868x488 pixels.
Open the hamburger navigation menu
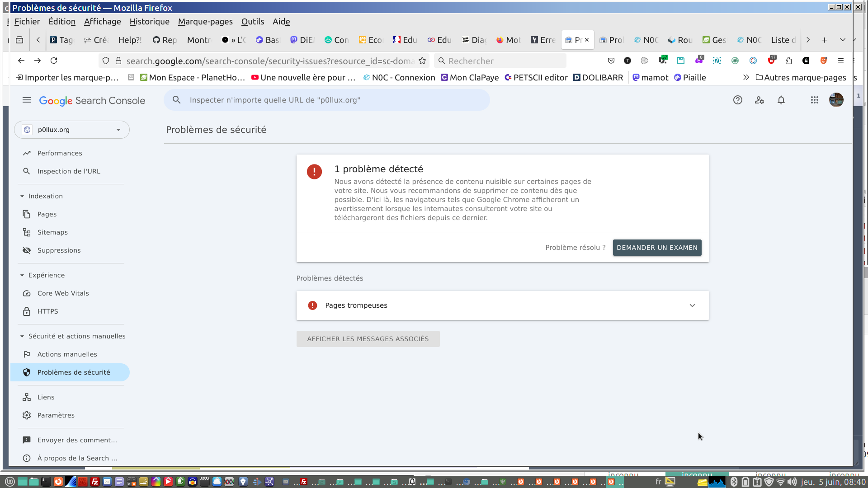tap(27, 100)
